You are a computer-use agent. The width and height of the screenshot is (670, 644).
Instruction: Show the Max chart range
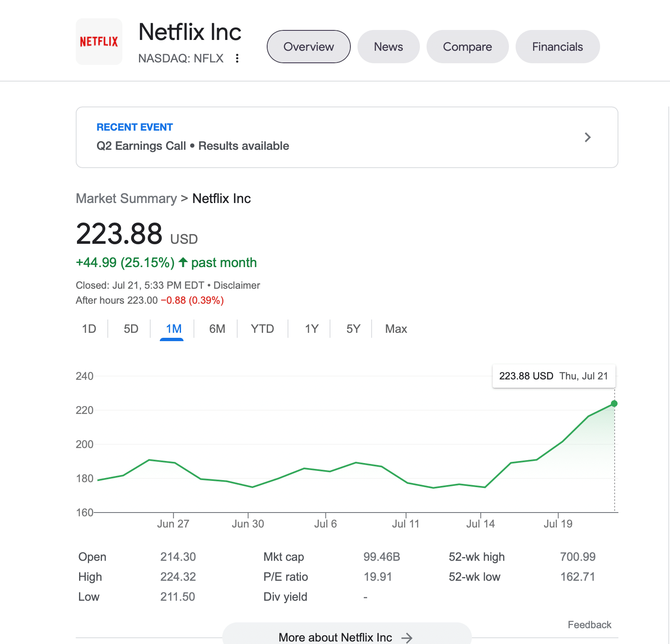(x=396, y=329)
